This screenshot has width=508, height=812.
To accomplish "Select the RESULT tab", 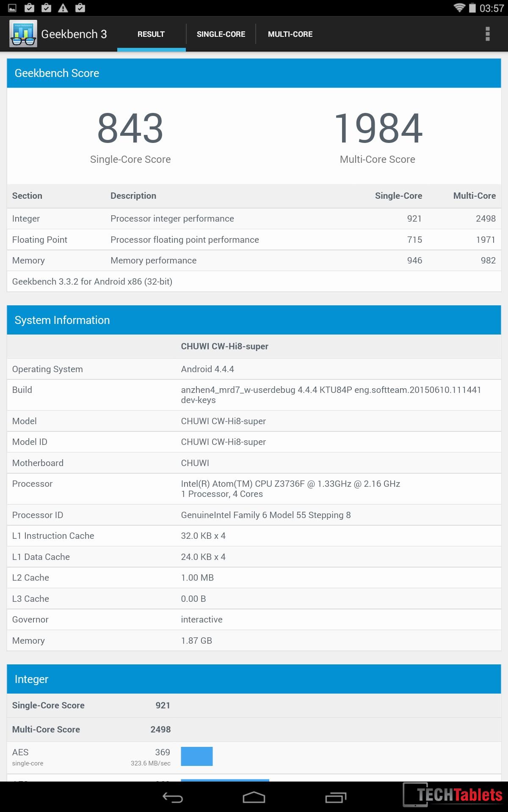I will point(151,34).
